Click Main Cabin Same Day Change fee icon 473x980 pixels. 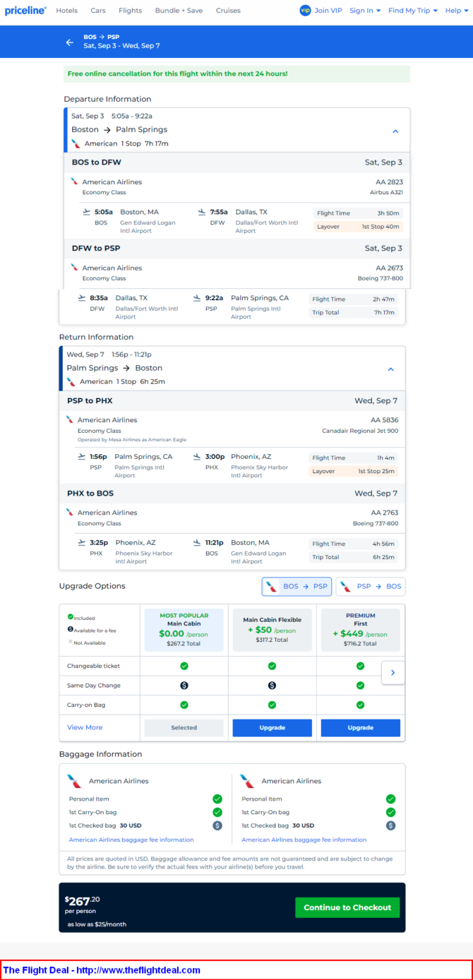tap(184, 685)
